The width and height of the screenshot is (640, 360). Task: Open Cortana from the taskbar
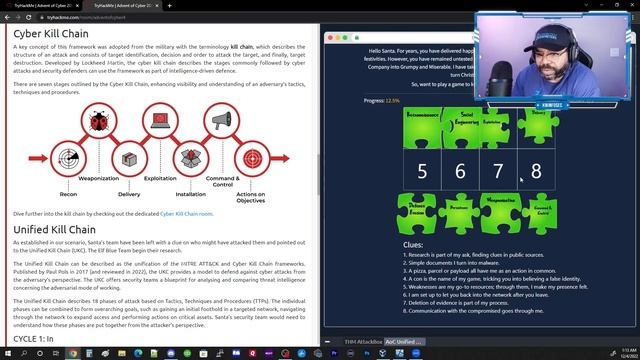(x=40, y=353)
